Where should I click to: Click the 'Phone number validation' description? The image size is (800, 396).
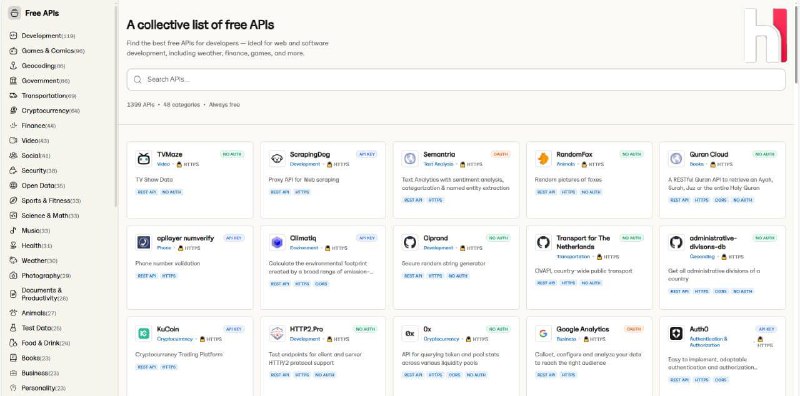point(167,264)
